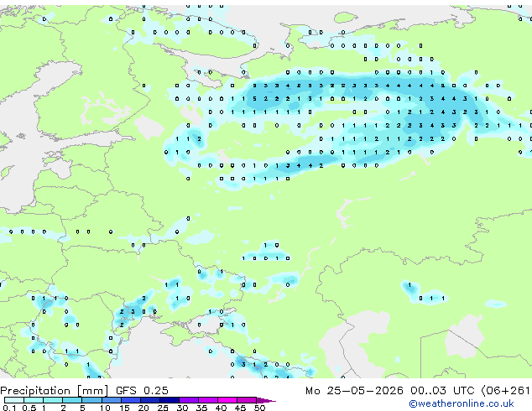The height and width of the screenshot is (411, 532).
Task: Click the legend arrow tip above 50
Action: pyautogui.click(x=266, y=400)
